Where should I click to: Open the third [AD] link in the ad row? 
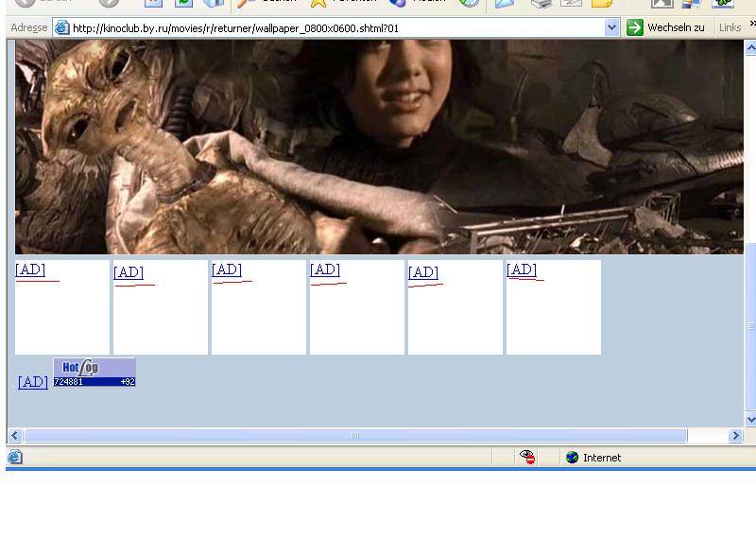pyautogui.click(x=227, y=269)
